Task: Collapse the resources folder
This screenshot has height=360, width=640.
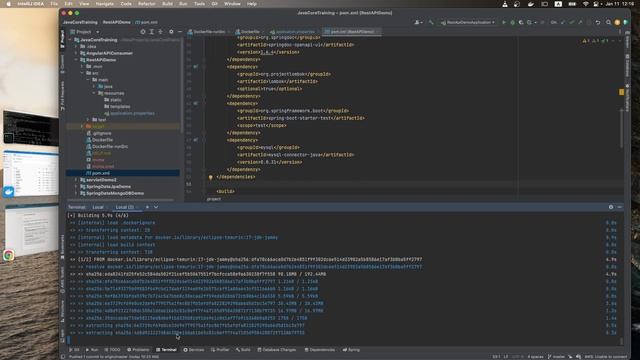Action: (x=94, y=93)
